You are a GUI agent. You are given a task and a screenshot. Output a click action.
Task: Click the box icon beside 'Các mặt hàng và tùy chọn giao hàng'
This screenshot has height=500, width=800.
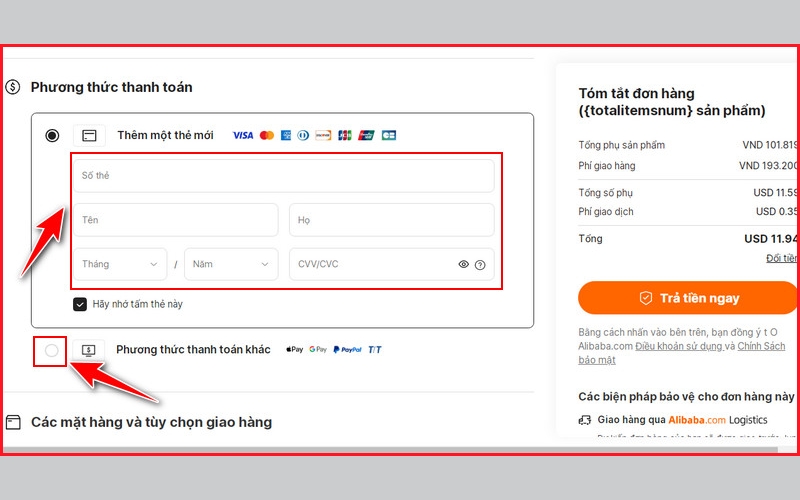[13, 422]
